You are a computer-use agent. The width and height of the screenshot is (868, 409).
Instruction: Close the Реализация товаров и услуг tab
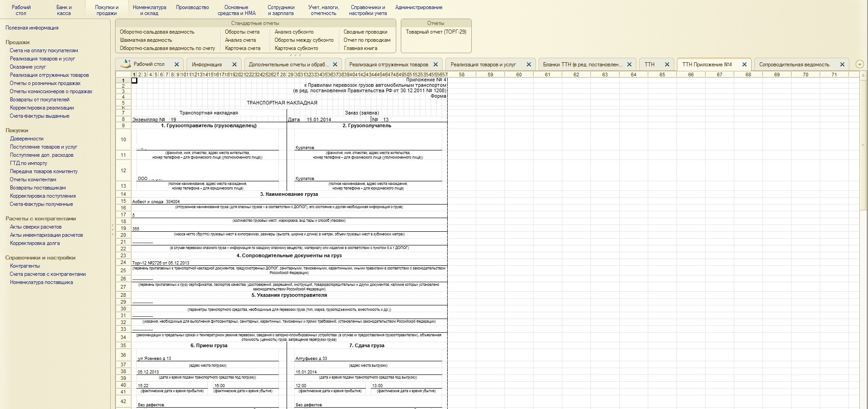(529, 65)
